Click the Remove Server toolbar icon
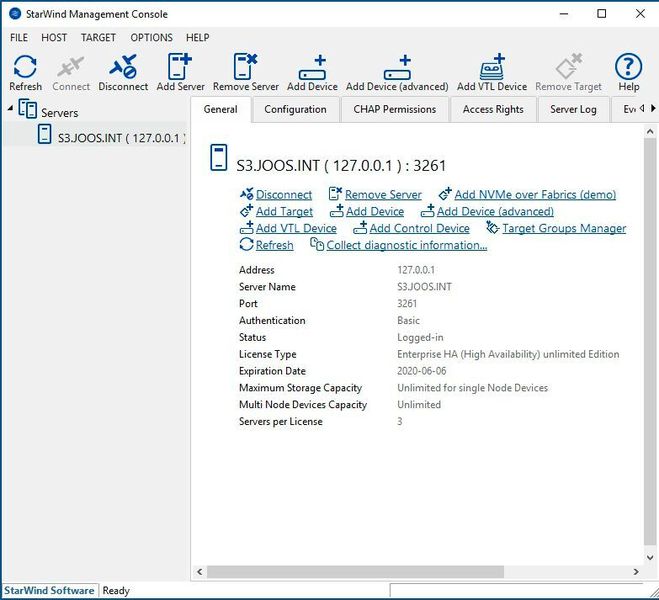 click(x=245, y=69)
